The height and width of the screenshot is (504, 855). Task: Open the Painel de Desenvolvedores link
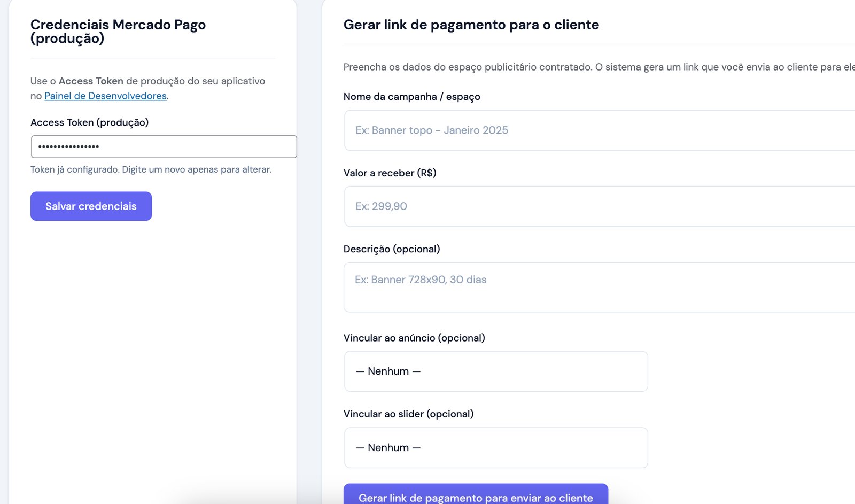pos(105,96)
